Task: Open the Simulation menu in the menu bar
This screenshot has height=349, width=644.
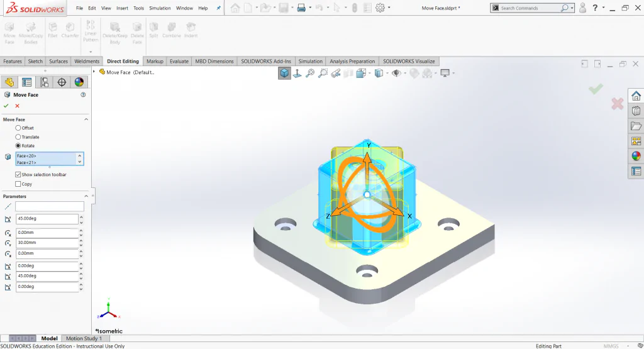Action: [160, 8]
